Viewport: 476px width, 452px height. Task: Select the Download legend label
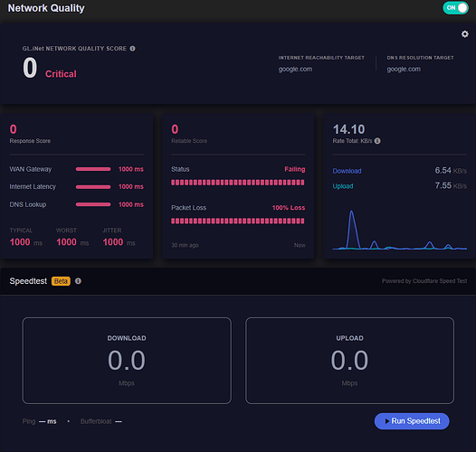point(347,171)
